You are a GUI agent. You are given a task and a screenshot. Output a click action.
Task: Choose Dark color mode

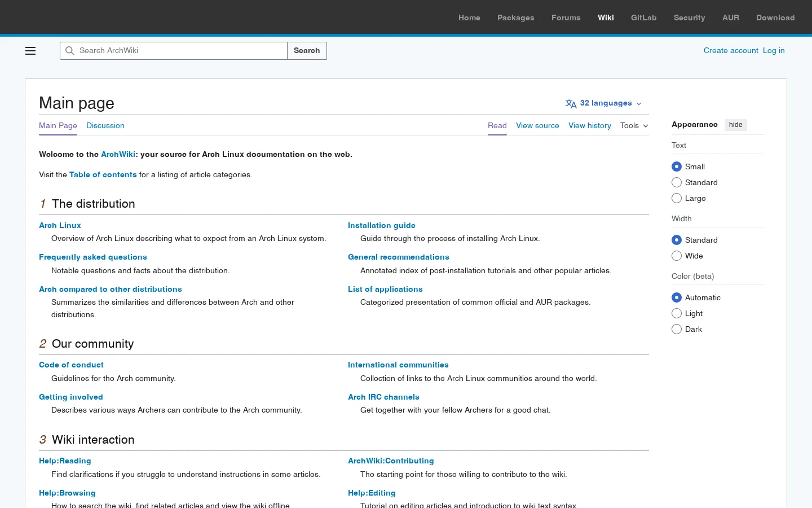(x=677, y=329)
